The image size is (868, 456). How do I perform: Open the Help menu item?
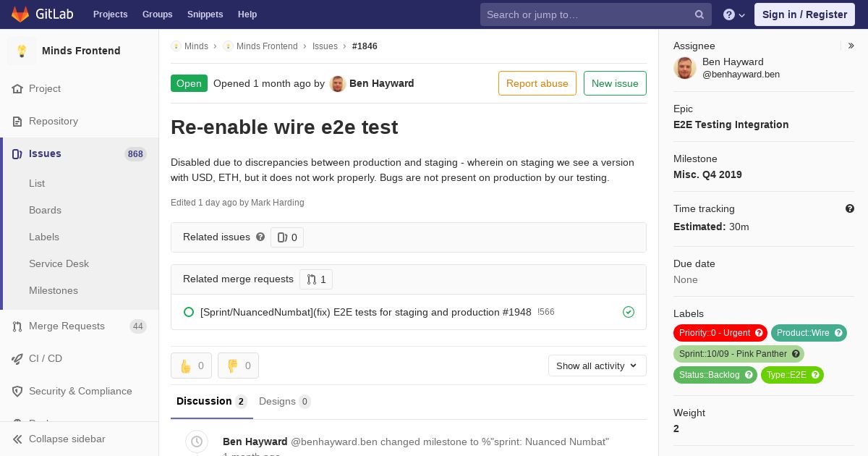coord(247,14)
